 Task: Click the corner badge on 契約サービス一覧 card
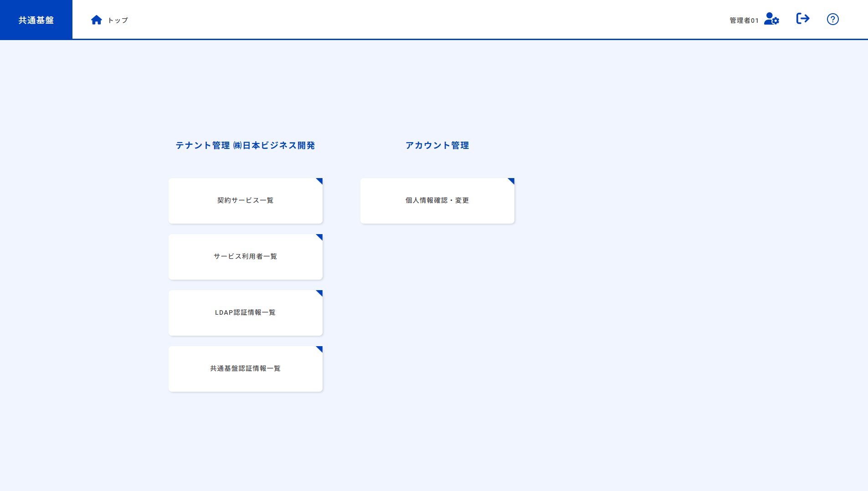(320, 181)
